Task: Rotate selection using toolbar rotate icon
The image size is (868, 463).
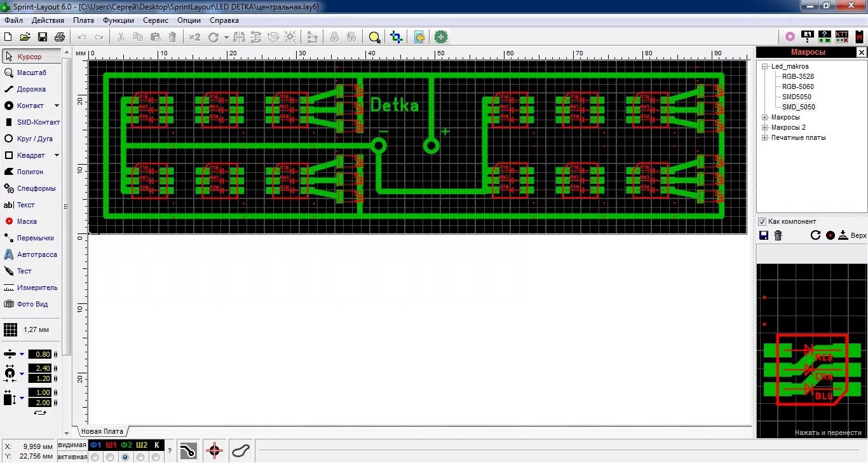Action: point(214,37)
